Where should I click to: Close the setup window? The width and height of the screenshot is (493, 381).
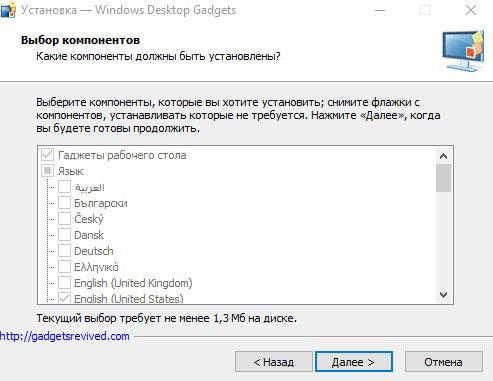click(x=471, y=10)
